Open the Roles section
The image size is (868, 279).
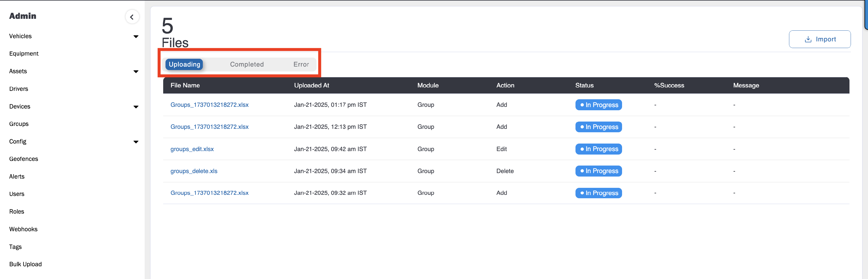(x=16, y=212)
